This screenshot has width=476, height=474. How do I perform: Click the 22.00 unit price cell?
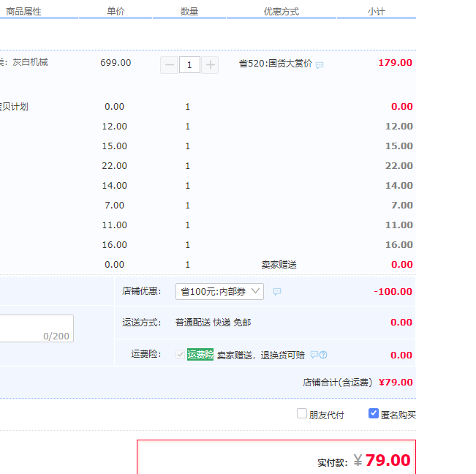pyautogui.click(x=115, y=166)
